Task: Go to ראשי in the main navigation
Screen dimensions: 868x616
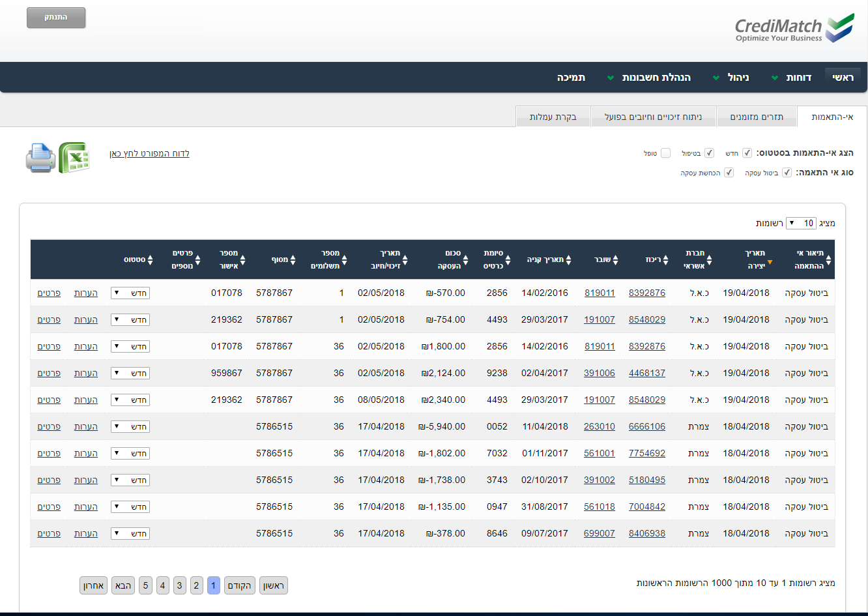Action: click(843, 77)
